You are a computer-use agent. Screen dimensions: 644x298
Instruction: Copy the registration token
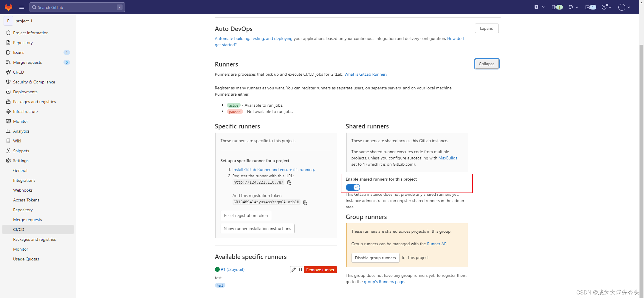tap(305, 202)
